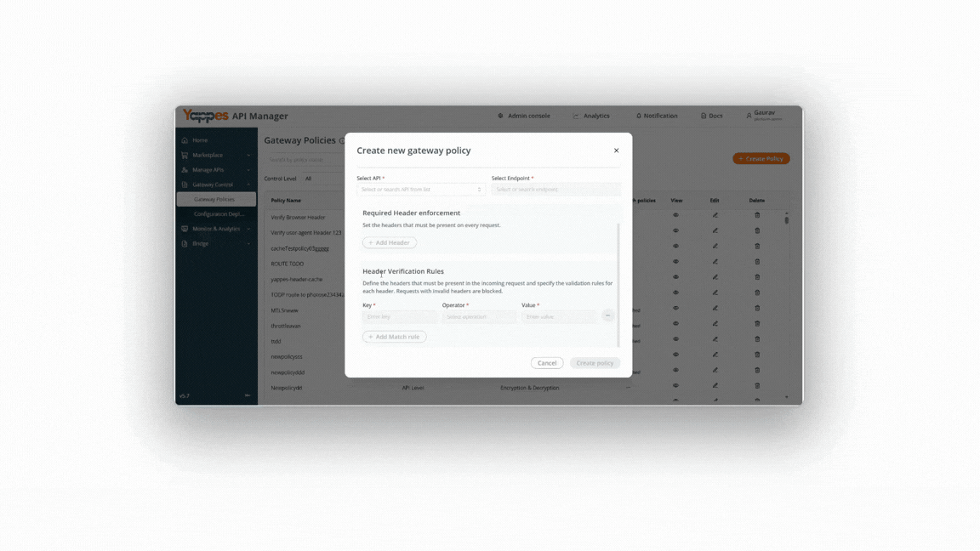
Task: View the ROUTE TODO policy
Action: pyautogui.click(x=675, y=262)
